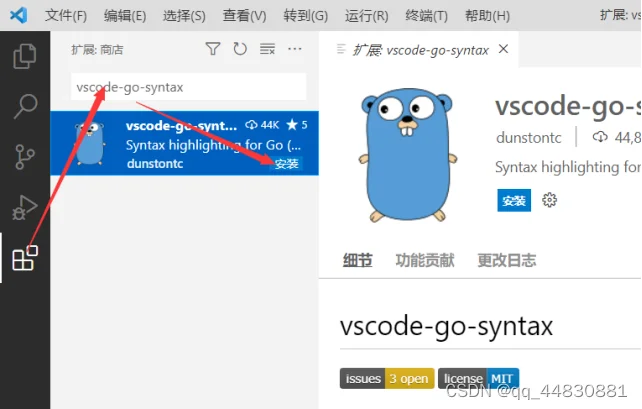This screenshot has height=409, width=642.
Task: Open the 帮助(H) menu
Action: (x=487, y=16)
